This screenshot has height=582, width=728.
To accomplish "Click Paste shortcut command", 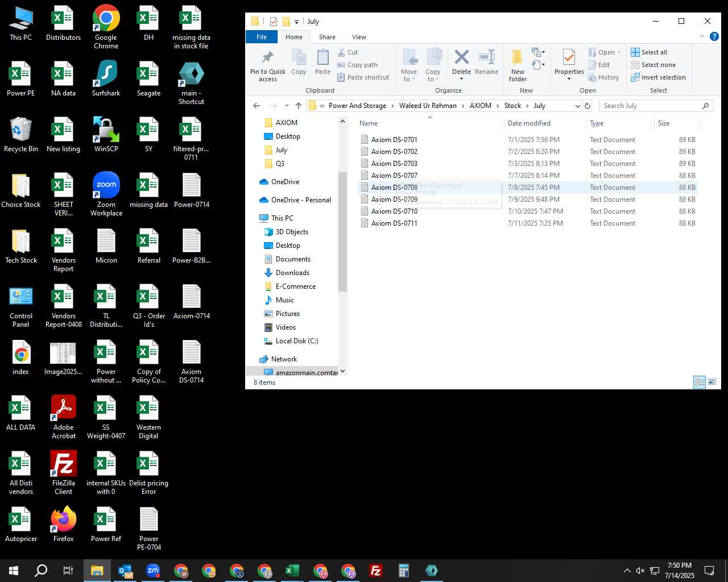I will coord(363,77).
